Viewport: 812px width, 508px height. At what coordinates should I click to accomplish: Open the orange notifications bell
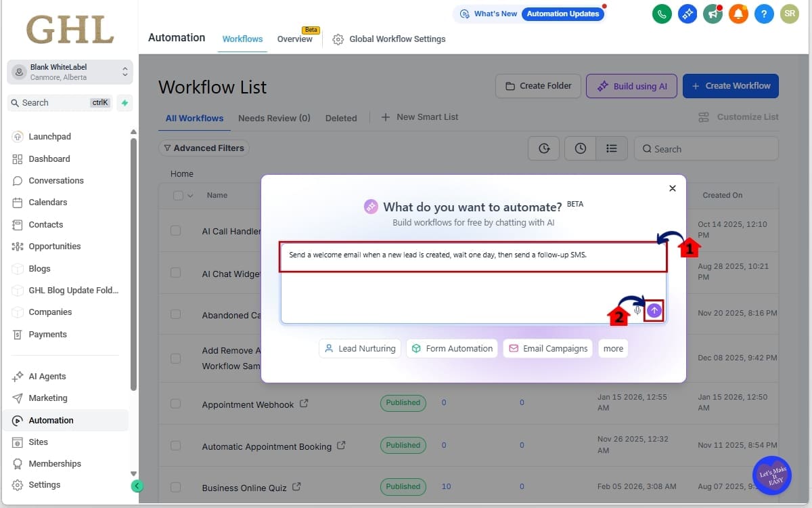pyautogui.click(x=738, y=14)
